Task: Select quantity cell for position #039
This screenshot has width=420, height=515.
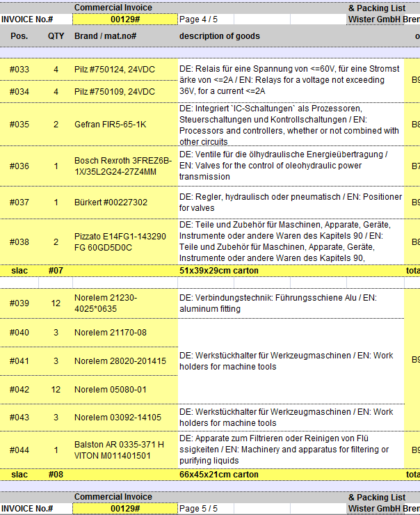Action: [x=56, y=303]
